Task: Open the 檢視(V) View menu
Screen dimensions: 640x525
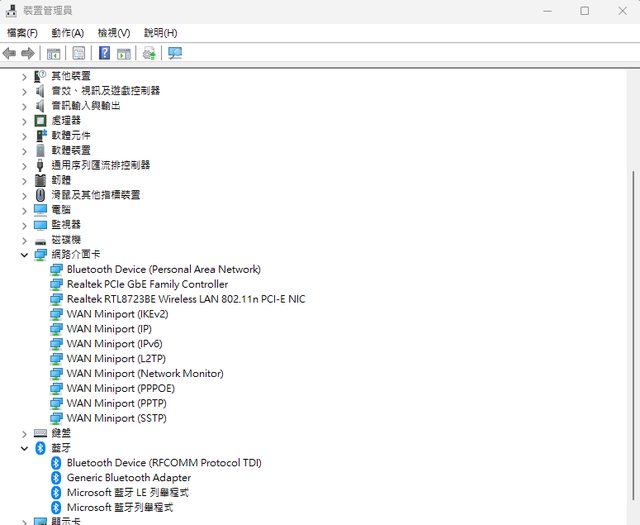Action: click(x=114, y=33)
